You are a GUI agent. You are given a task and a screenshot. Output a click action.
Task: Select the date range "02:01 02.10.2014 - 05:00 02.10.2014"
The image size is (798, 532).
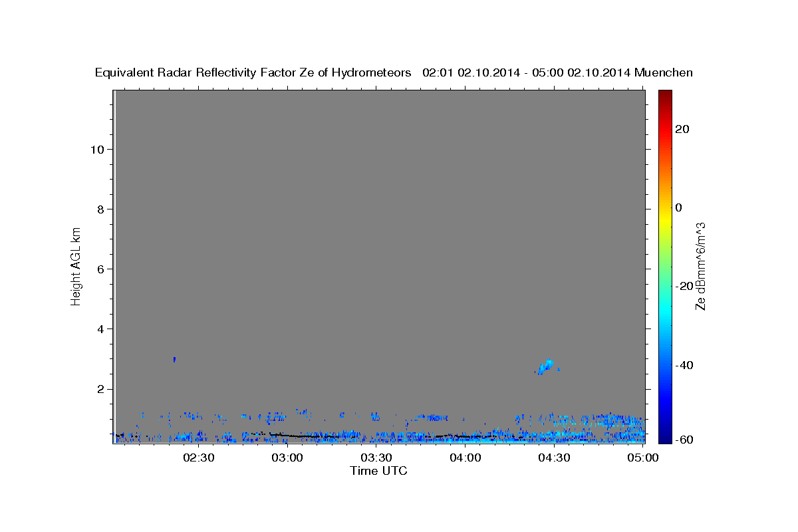[x=527, y=73]
